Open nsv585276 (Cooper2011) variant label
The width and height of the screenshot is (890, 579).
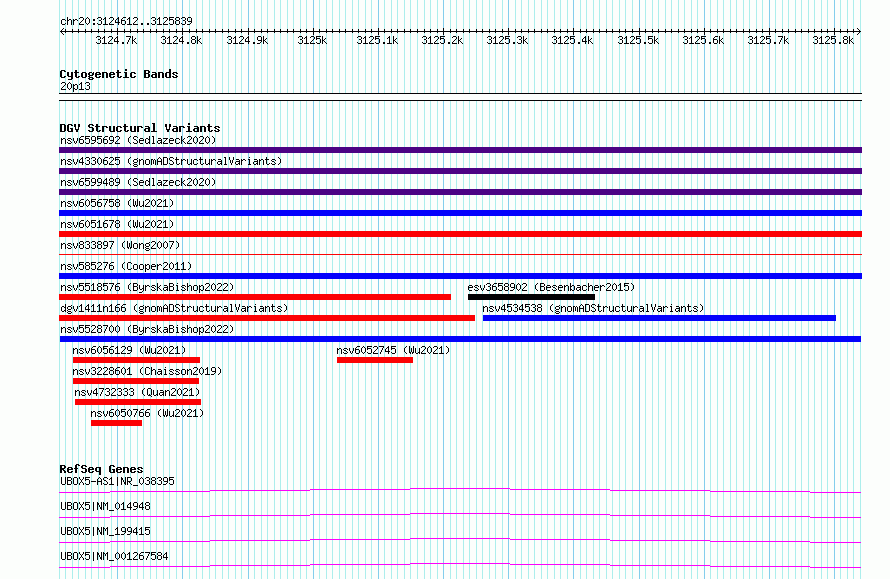[x=126, y=266]
